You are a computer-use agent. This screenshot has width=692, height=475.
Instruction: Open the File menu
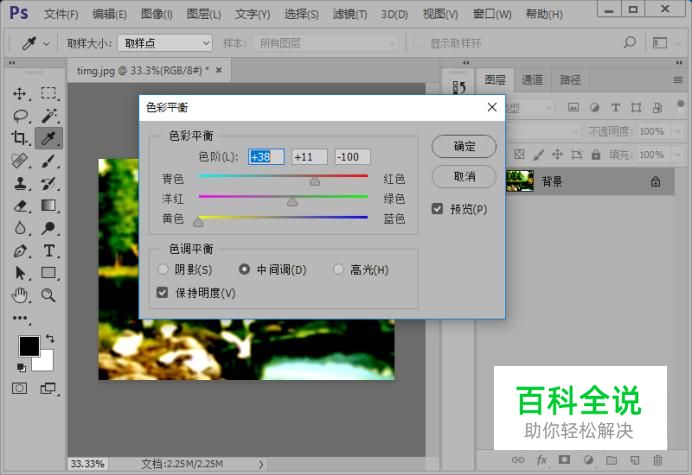click(x=61, y=15)
